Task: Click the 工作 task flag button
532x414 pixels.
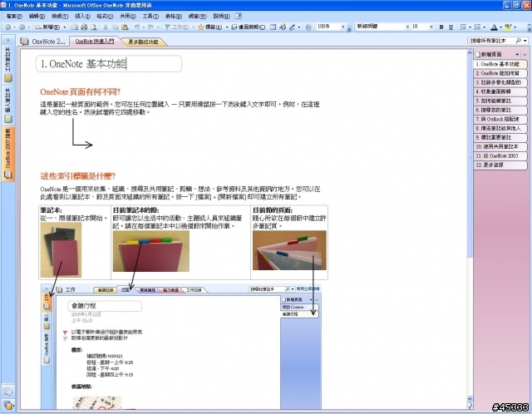Action: click(176, 27)
